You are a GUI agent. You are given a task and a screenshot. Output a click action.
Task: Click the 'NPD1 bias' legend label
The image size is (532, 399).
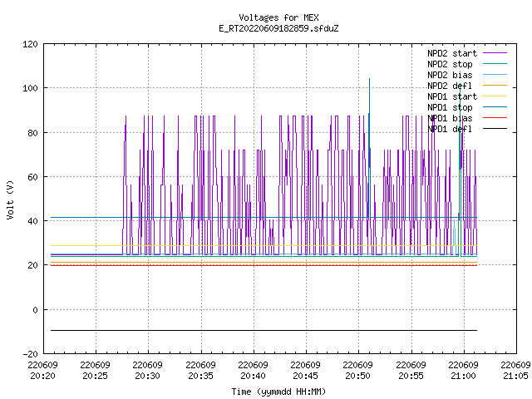tap(450, 118)
